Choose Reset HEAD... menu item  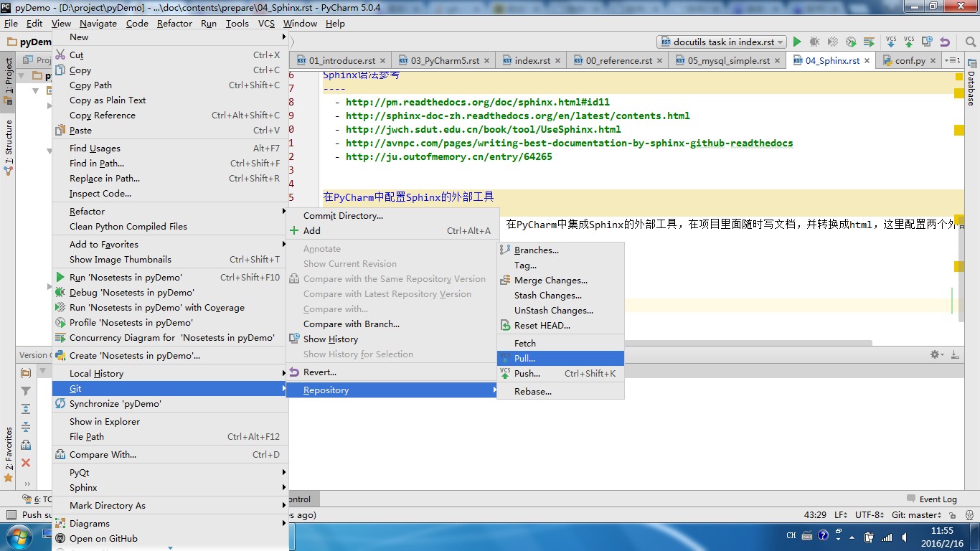[x=560, y=326]
